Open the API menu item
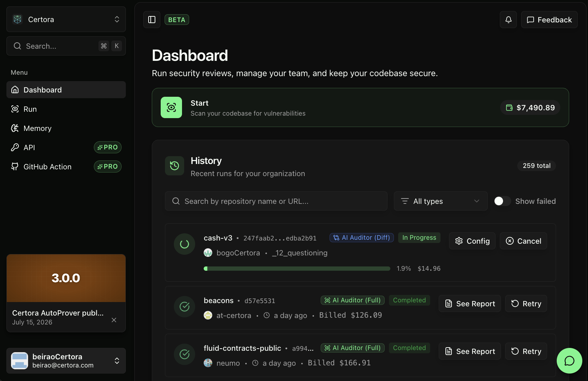 point(66,147)
